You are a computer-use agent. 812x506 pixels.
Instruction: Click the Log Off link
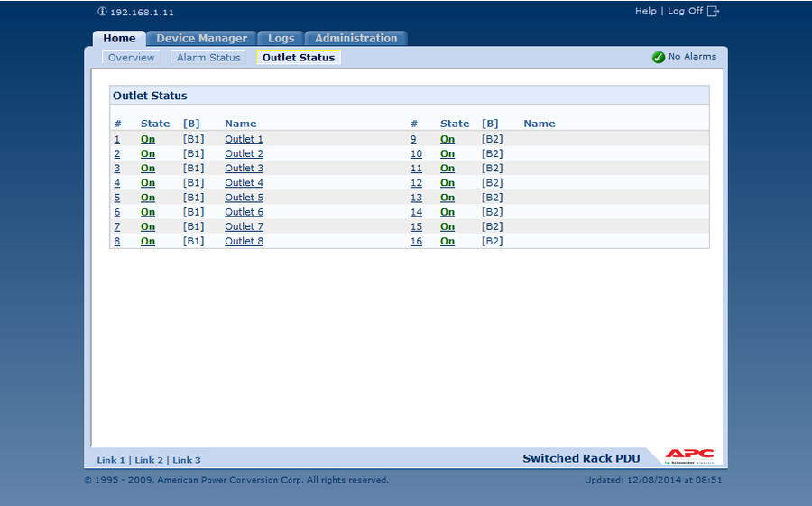click(685, 11)
